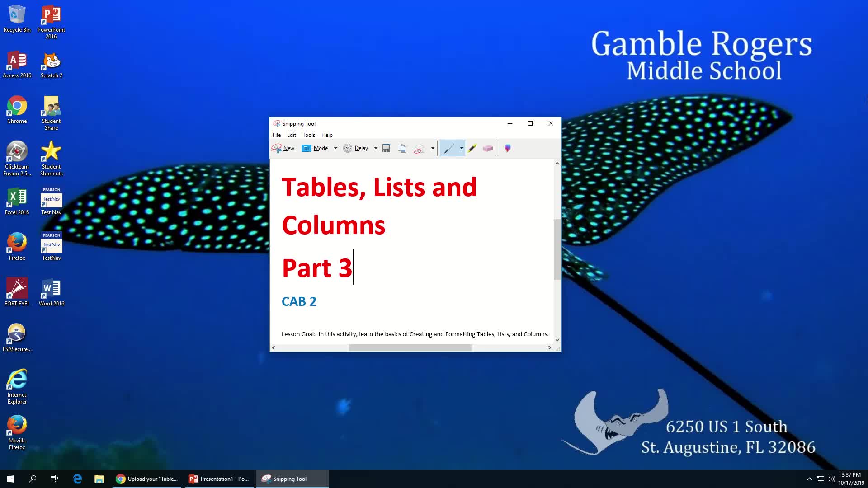
Task: Close the Snipping Tool window
Action: [x=551, y=123]
